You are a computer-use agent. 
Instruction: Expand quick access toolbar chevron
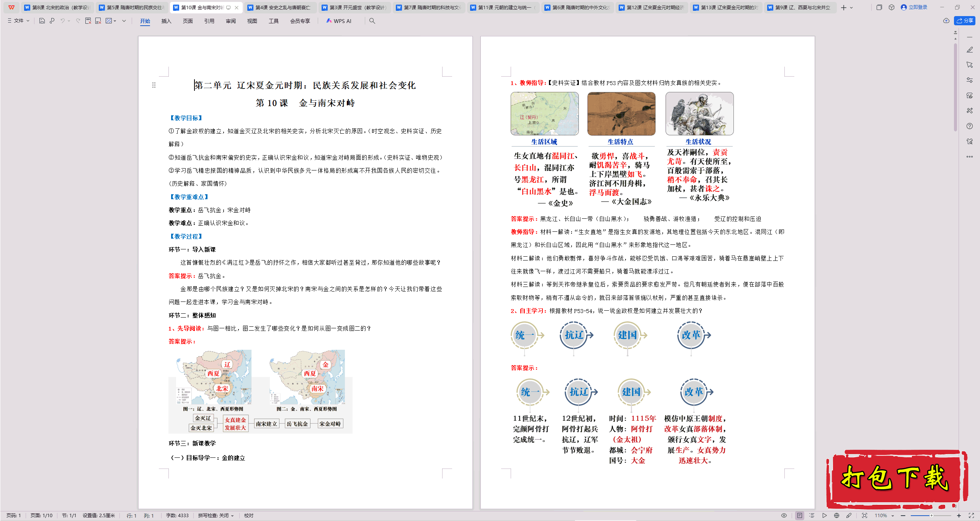tap(124, 21)
